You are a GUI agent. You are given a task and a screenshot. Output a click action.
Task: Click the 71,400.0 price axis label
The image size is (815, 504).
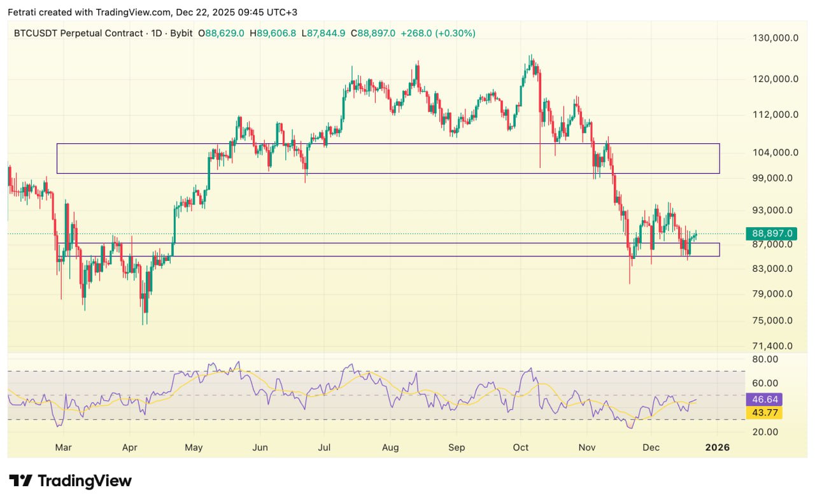pos(772,346)
